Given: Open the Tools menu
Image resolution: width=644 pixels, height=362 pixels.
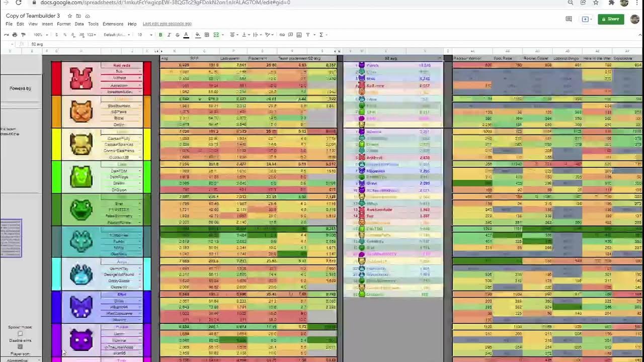Looking at the screenshot, I should [93, 24].
